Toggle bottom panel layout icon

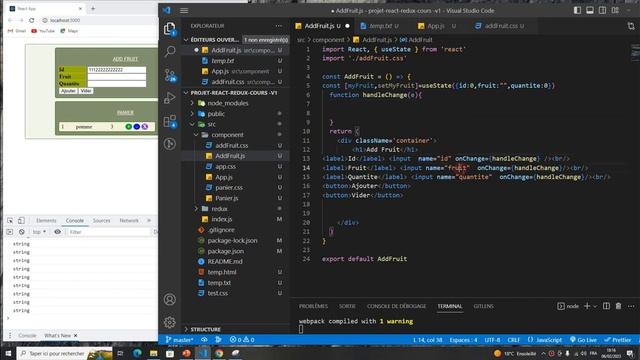coord(590,11)
